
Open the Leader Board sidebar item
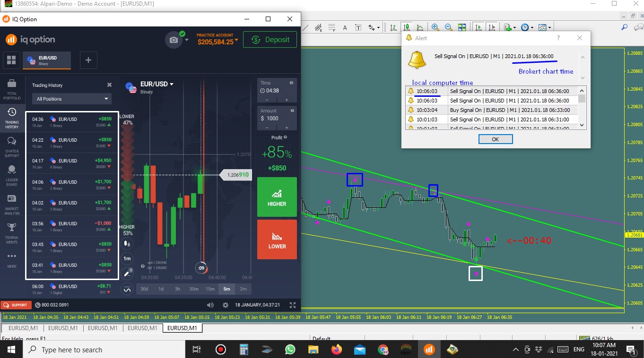coord(12,176)
